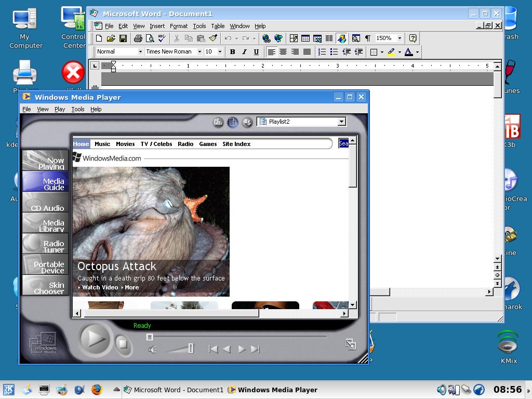532x399 pixels.
Task: Increase indent in Word formatting bar
Action: click(358, 51)
